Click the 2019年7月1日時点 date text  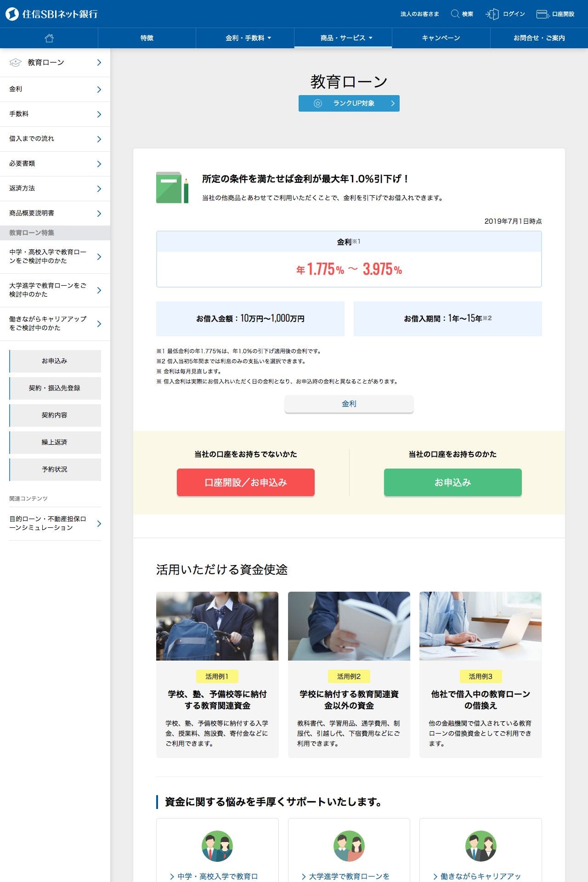tap(513, 221)
